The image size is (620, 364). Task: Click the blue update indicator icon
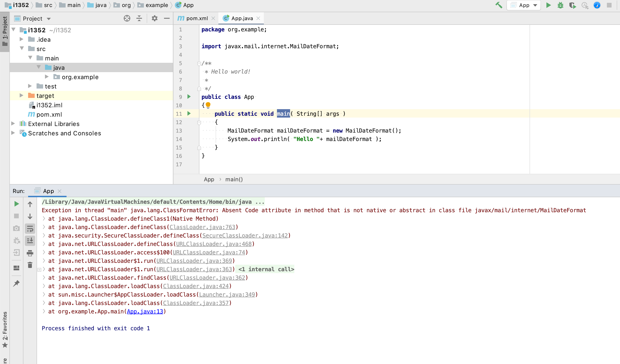click(x=597, y=5)
